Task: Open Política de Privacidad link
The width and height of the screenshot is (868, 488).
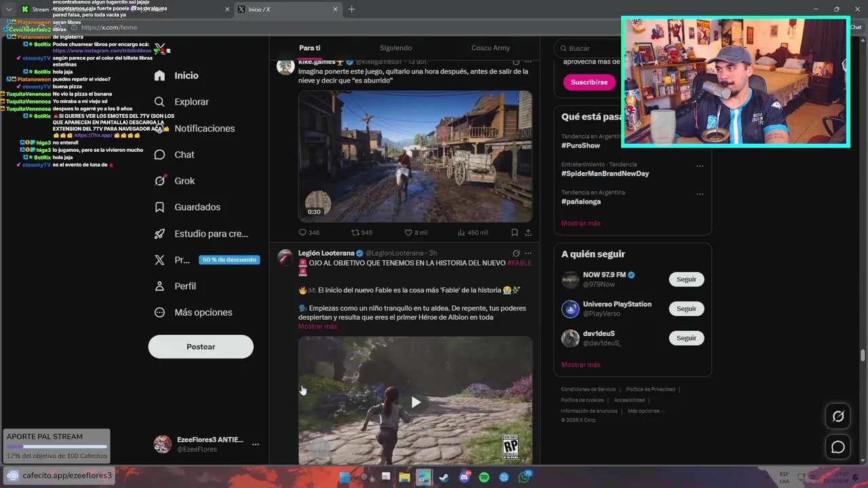Action: tap(650, 390)
